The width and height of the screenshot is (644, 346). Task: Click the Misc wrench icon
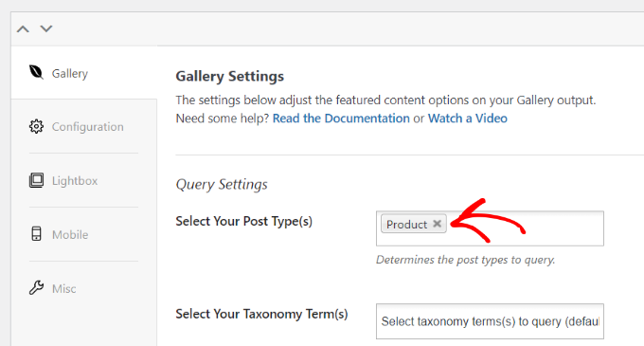pyautogui.click(x=36, y=287)
